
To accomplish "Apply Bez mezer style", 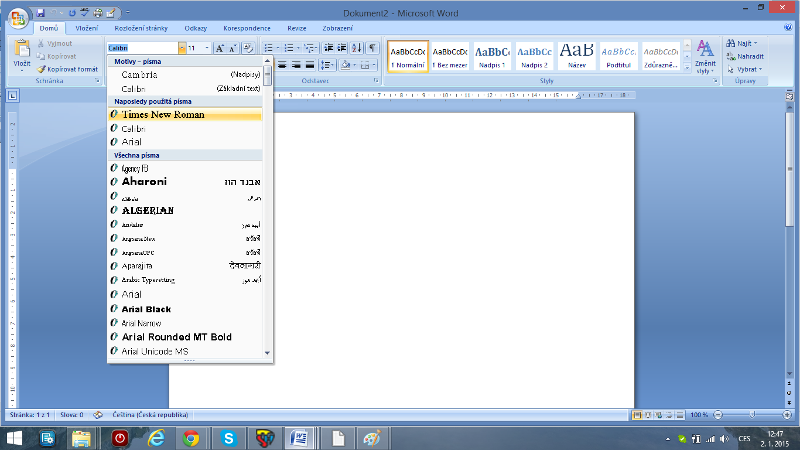I will pos(449,56).
